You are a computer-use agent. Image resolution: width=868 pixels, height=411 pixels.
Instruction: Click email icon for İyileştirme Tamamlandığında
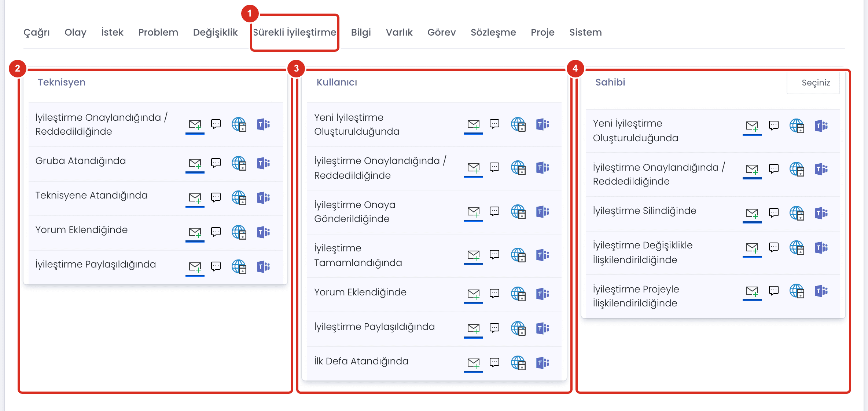pyautogui.click(x=474, y=255)
